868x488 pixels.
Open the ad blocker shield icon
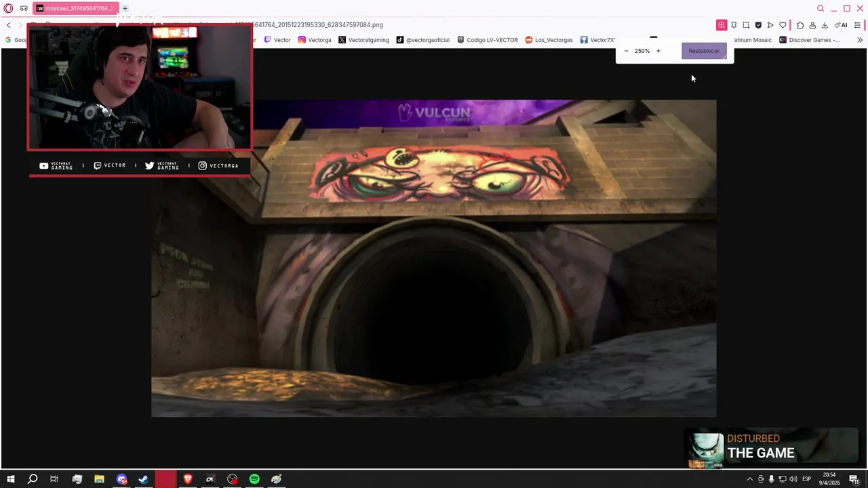pyautogui.click(x=758, y=25)
